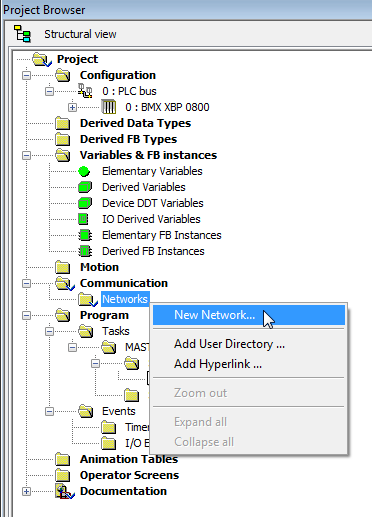Expand the Documentation node
Image resolution: width=372 pixels, height=517 pixels.
(27, 491)
